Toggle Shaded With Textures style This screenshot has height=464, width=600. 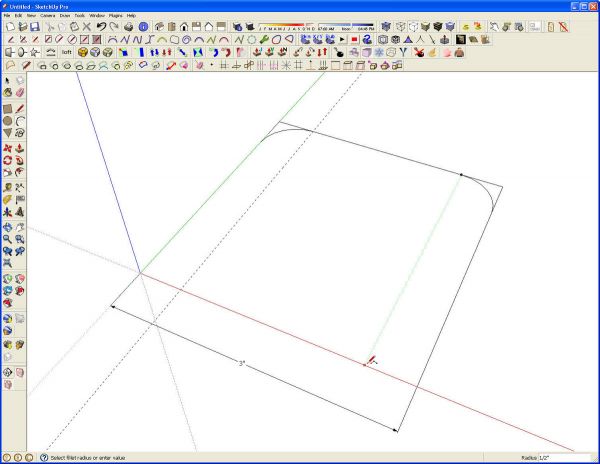pyautogui.click(x=438, y=26)
